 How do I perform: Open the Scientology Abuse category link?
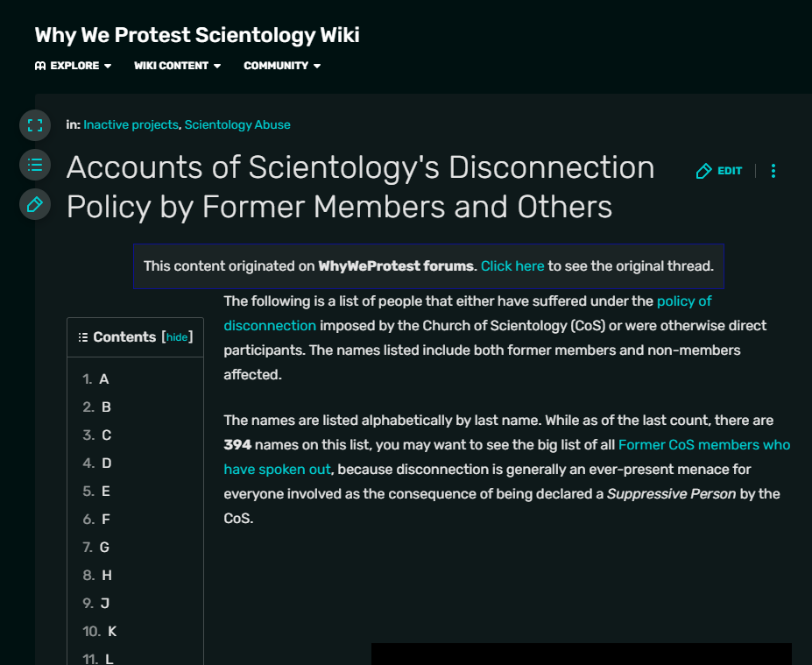click(x=237, y=124)
